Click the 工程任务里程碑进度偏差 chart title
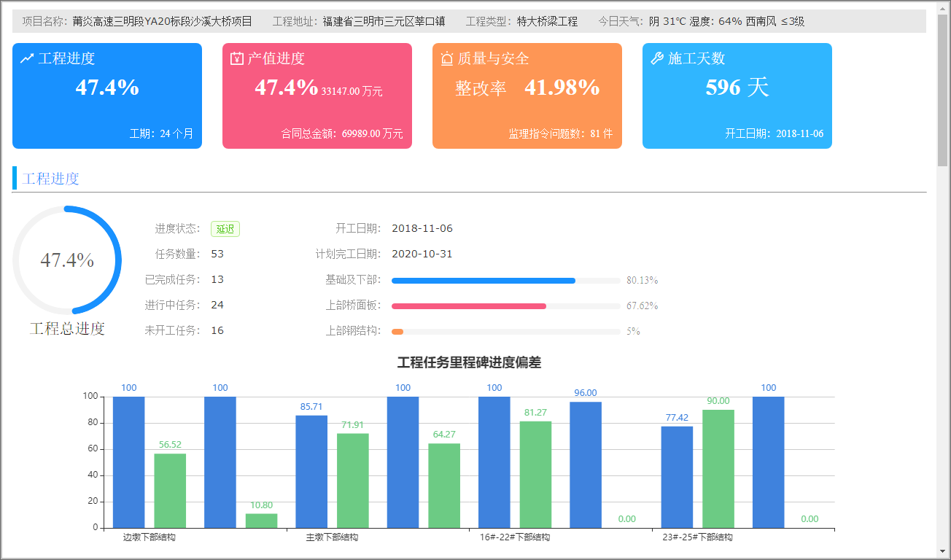 coord(469,362)
